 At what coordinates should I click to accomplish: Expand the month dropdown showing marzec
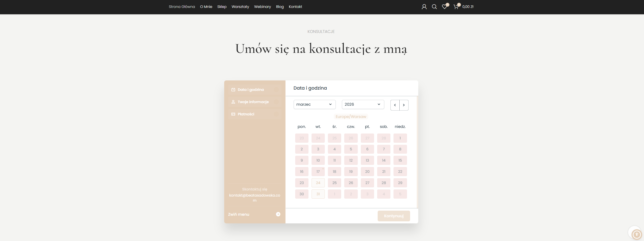(314, 104)
